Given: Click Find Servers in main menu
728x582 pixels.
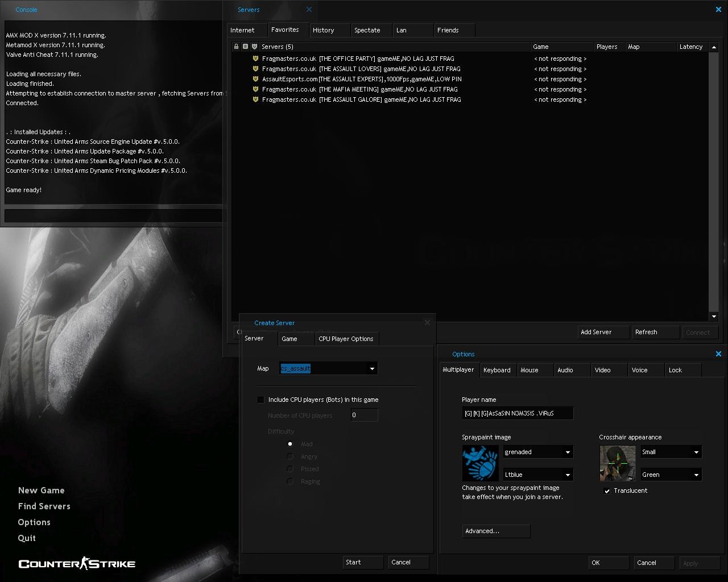Looking at the screenshot, I should [44, 506].
